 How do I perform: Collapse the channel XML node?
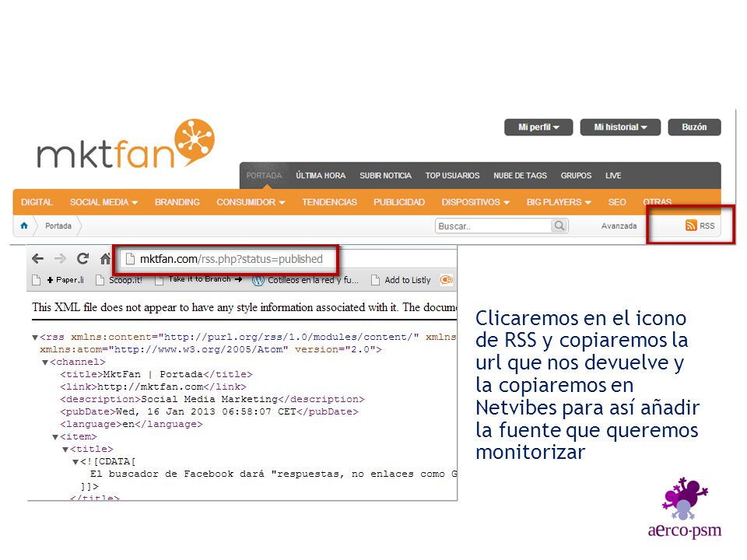[x=45, y=362]
